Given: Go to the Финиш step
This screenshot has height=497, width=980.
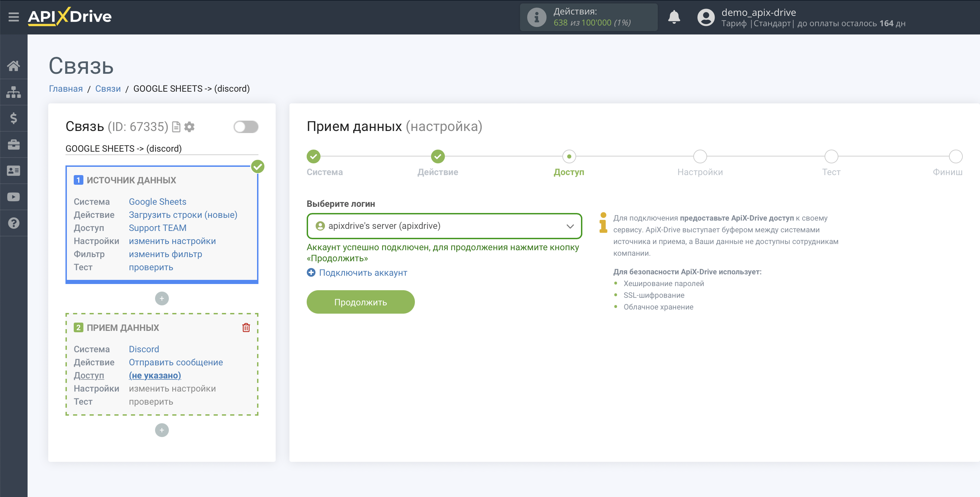Looking at the screenshot, I should click(955, 156).
